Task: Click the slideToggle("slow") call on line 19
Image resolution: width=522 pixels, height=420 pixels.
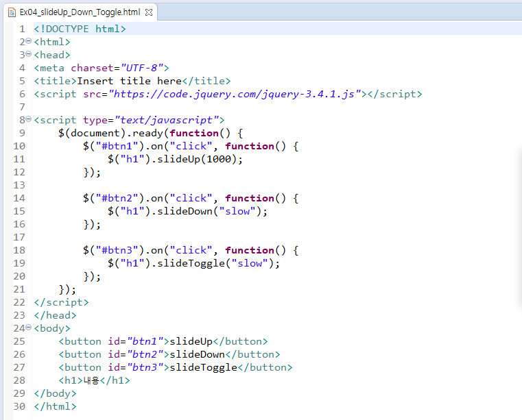Action: click(x=215, y=263)
